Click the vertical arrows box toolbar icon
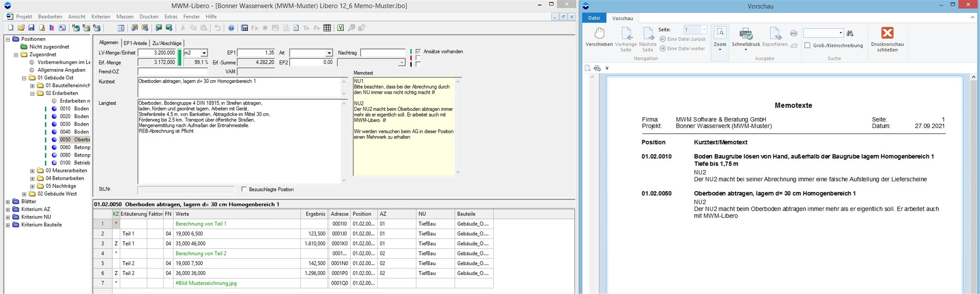This screenshot has height=294, width=980. point(121,28)
